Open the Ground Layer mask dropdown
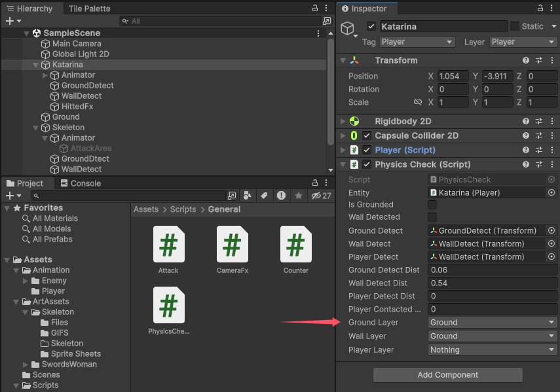Viewport: 560px width, 392px height. point(493,323)
